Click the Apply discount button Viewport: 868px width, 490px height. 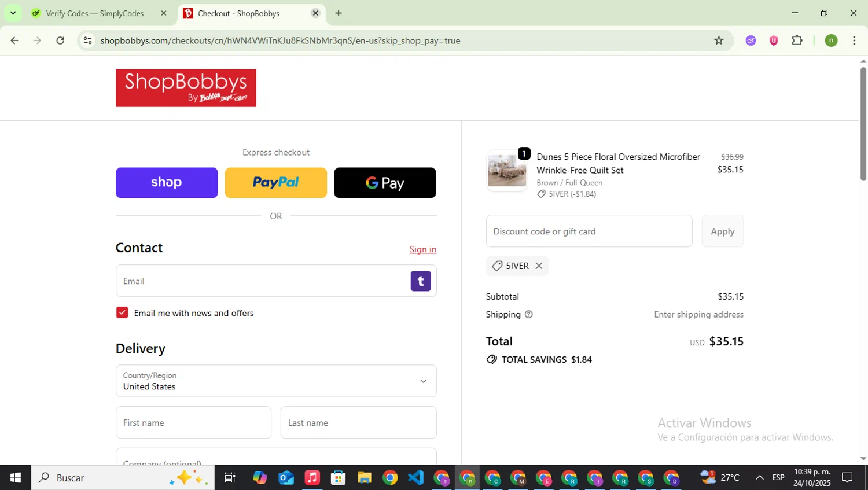point(723,231)
